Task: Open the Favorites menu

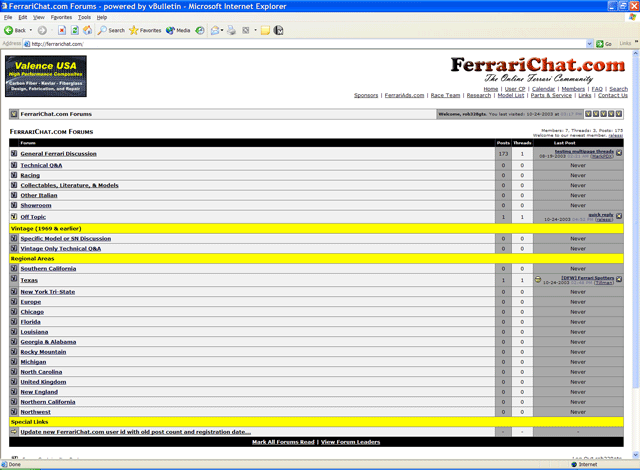Action: [61, 17]
